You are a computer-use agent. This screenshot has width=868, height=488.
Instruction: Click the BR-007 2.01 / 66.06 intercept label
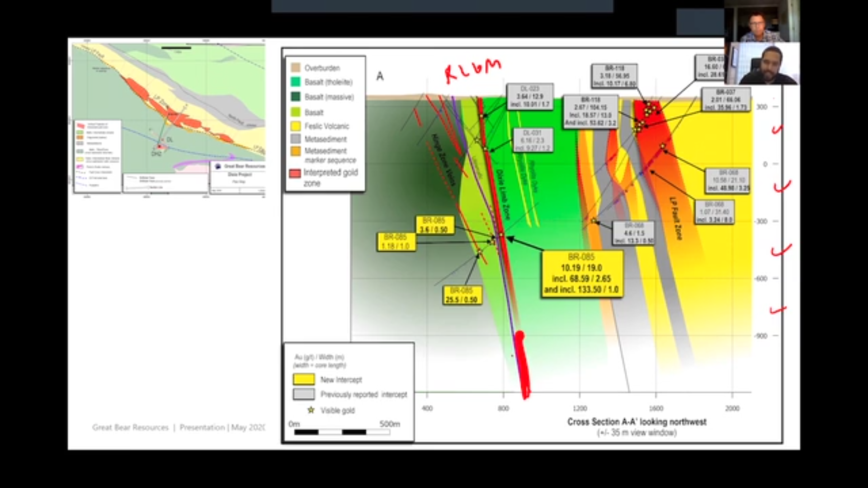(726, 100)
